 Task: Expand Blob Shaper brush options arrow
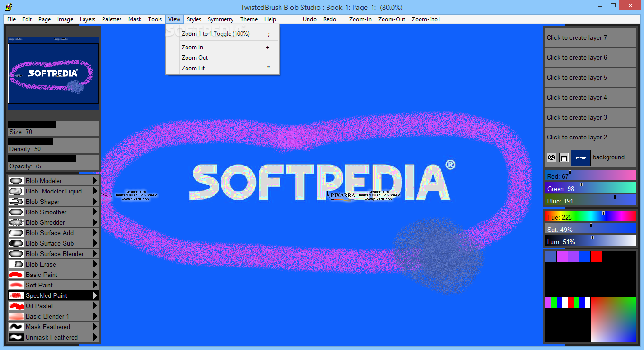[95, 202]
